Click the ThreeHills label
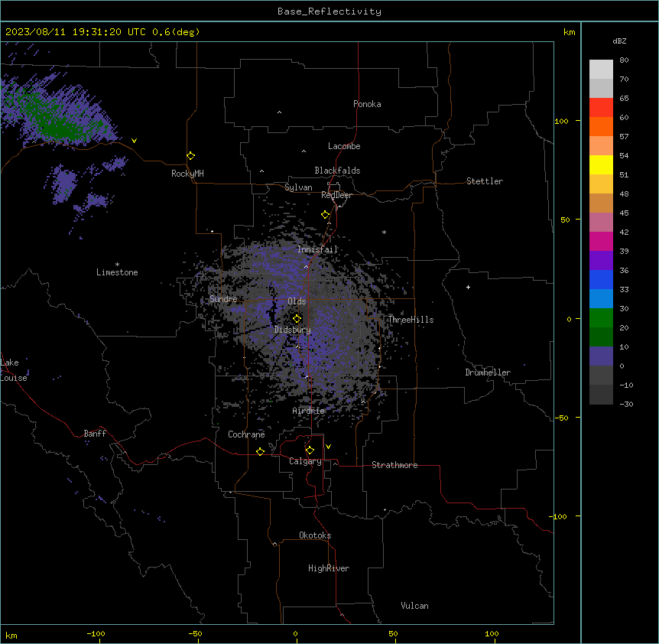659x644 pixels. 411,320
